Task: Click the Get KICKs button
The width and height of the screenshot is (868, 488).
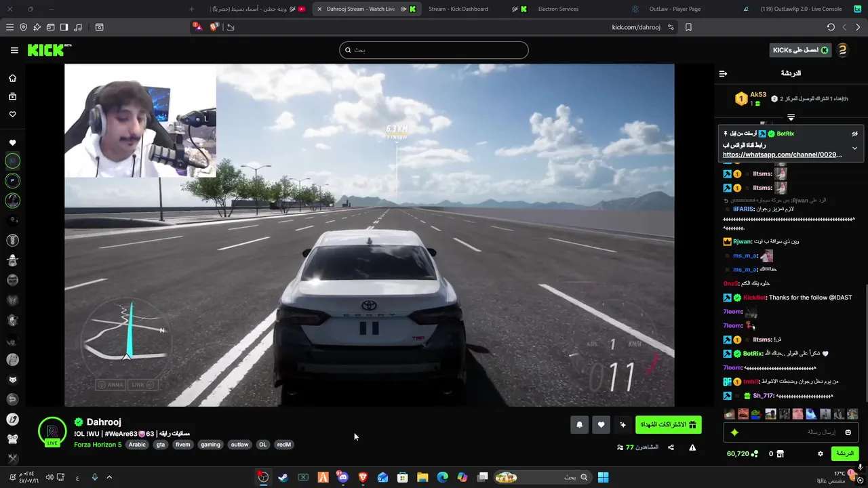Action: [801, 50]
